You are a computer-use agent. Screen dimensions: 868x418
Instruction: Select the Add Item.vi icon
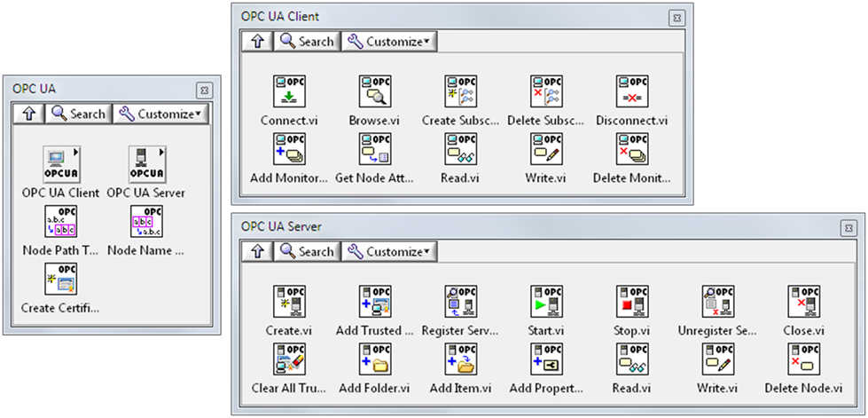pos(461,360)
